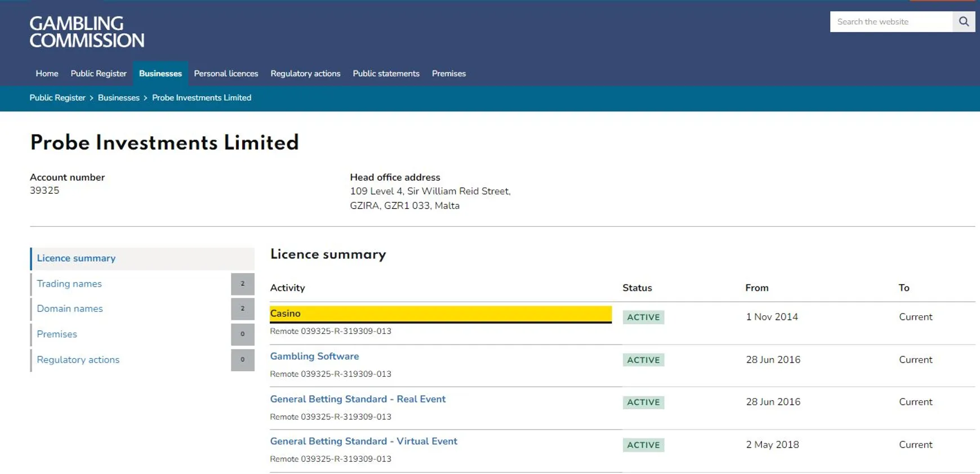Click the ACTIVE status badge for Casino
The width and height of the screenshot is (980, 474).
pos(643,317)
